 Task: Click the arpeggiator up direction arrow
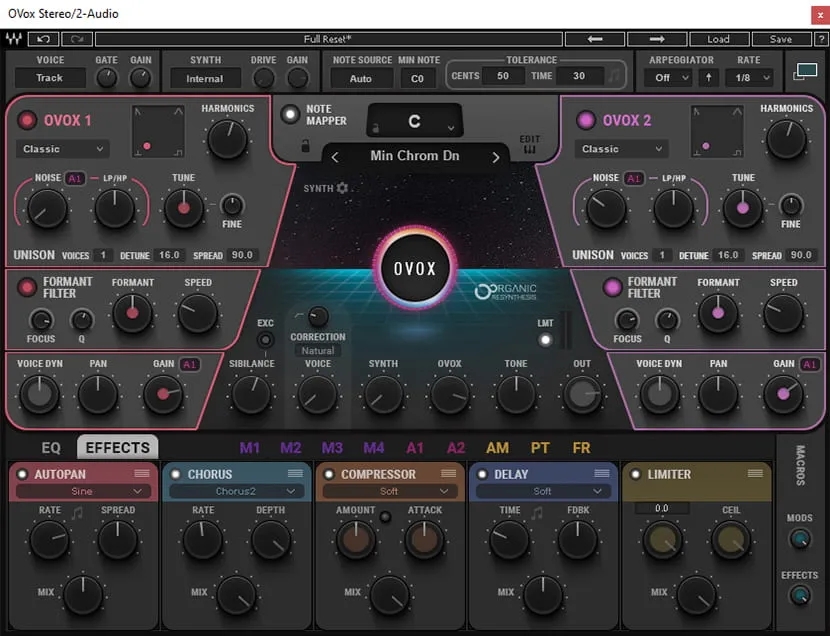[708, 78]
